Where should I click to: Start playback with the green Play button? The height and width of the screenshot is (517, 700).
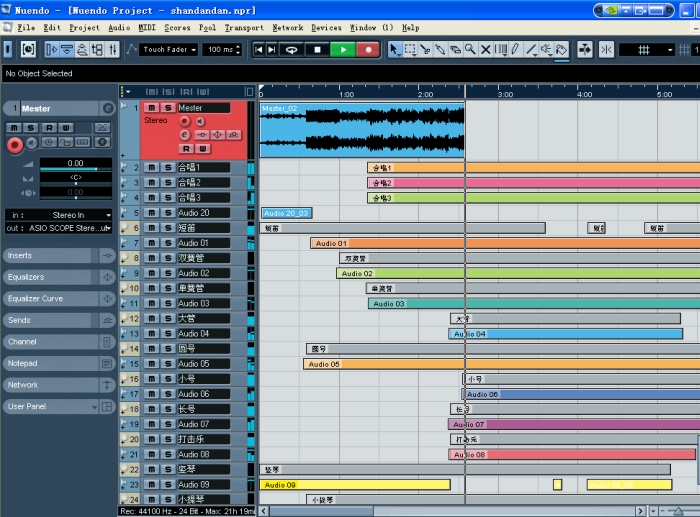[x=343, y=50]
